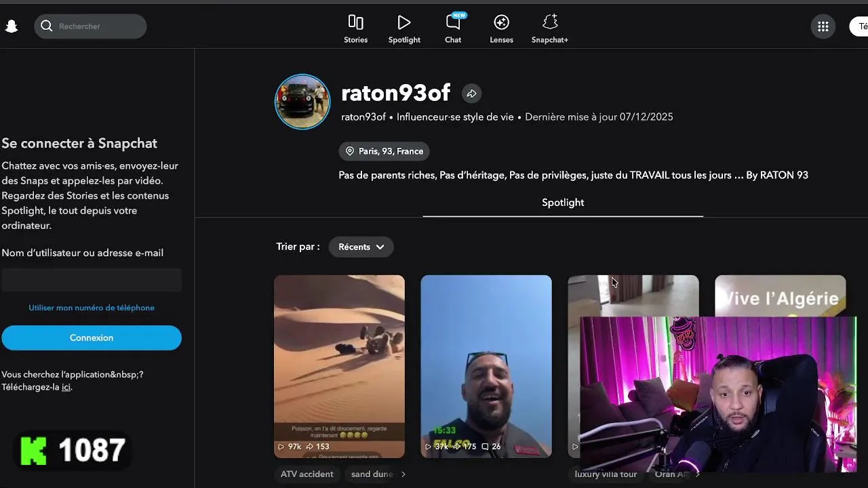Image resolution: width=868 pixels, height=488 pixels.
Task: Click the location pin icon
Action: (350, 151)
